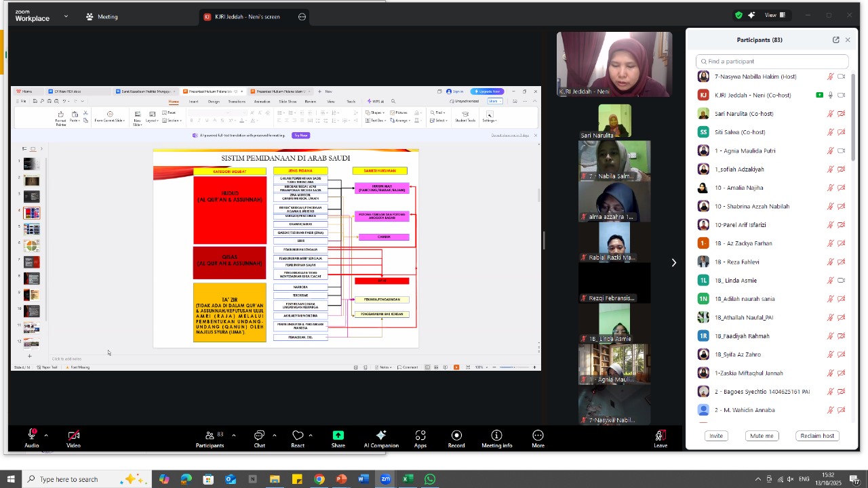Open the Apps icon in toolbar
The width and height of the screenshot is (868, 488).
[x=420, y=436]
